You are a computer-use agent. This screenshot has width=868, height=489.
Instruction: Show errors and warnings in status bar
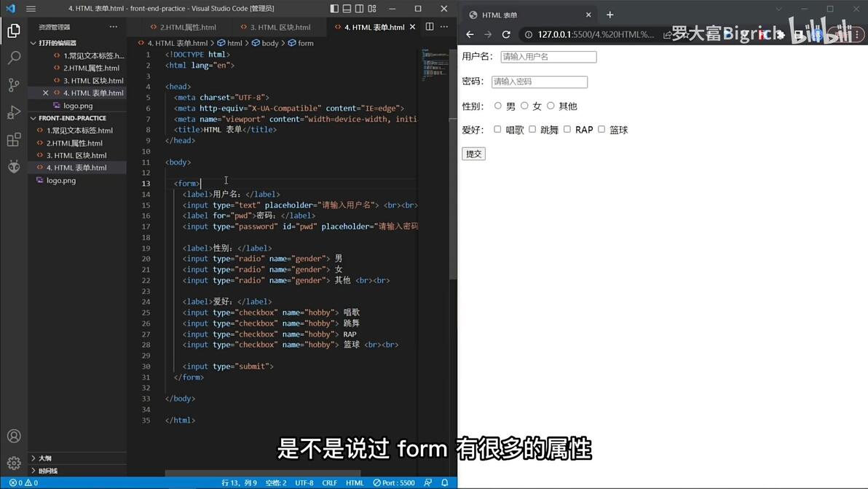point(23,483)
